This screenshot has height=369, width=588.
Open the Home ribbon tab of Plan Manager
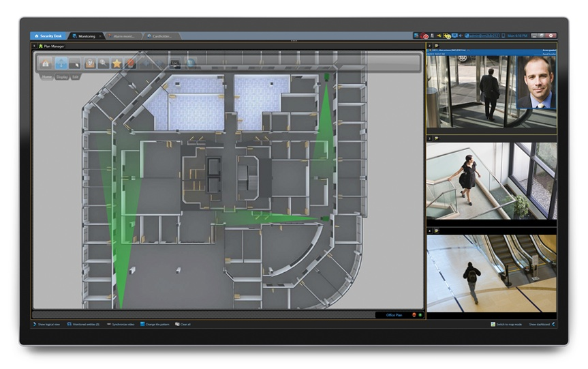47,77
